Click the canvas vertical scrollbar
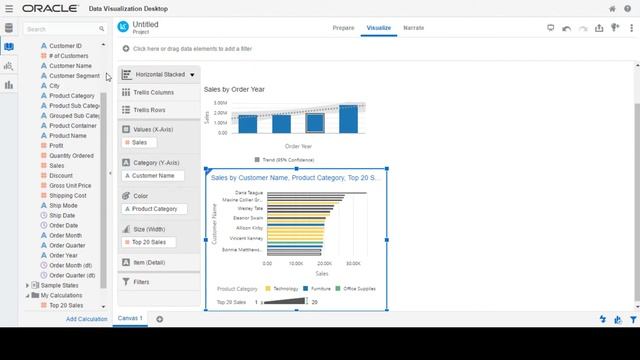This screenshot has height=360, width=640. click(x=637, y=202)
